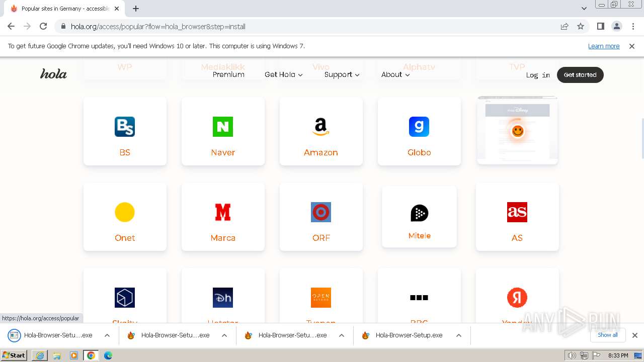Show all downloads
644x362 pixels.
(x=608, y=335)
